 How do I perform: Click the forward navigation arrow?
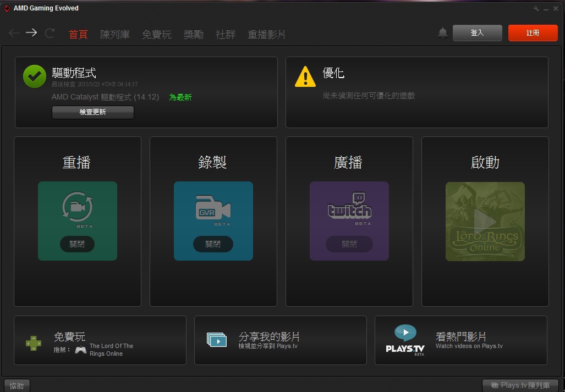coord(31,33)
